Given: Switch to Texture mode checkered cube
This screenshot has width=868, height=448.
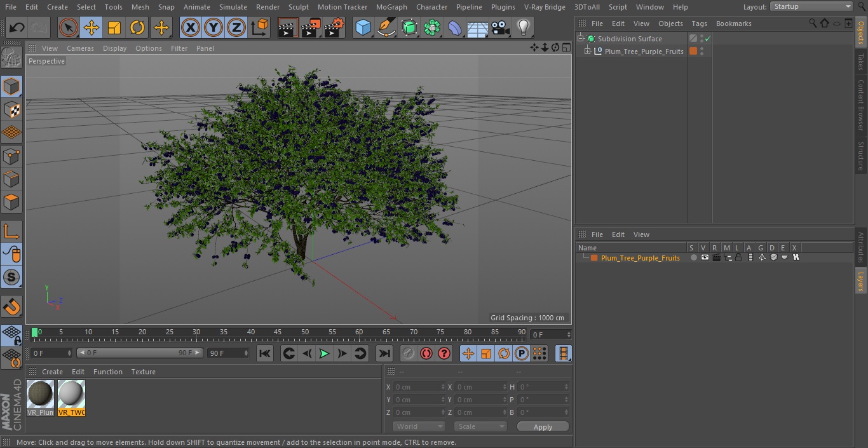Looking at the screenshot, I should click(x=11, y=109).
